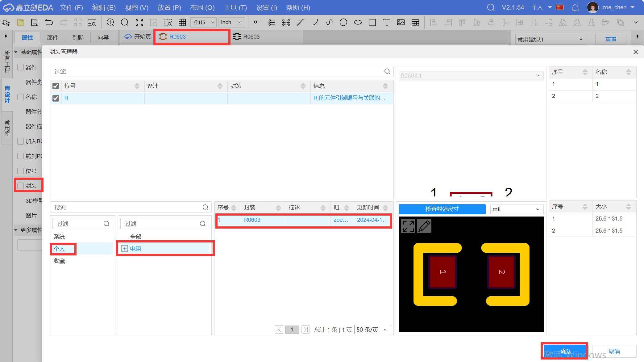Click the Undo arrow icon

tap(49, 22)
